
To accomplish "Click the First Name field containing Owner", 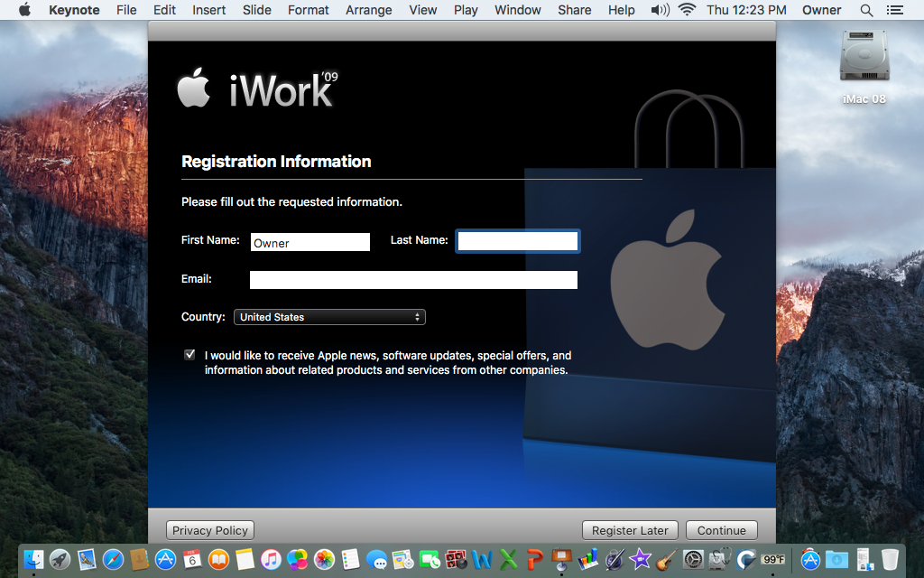I will [x=310, y=242].
